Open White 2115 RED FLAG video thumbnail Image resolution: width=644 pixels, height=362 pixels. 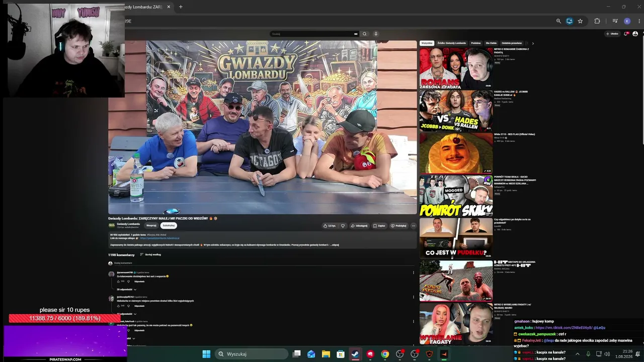456,153
